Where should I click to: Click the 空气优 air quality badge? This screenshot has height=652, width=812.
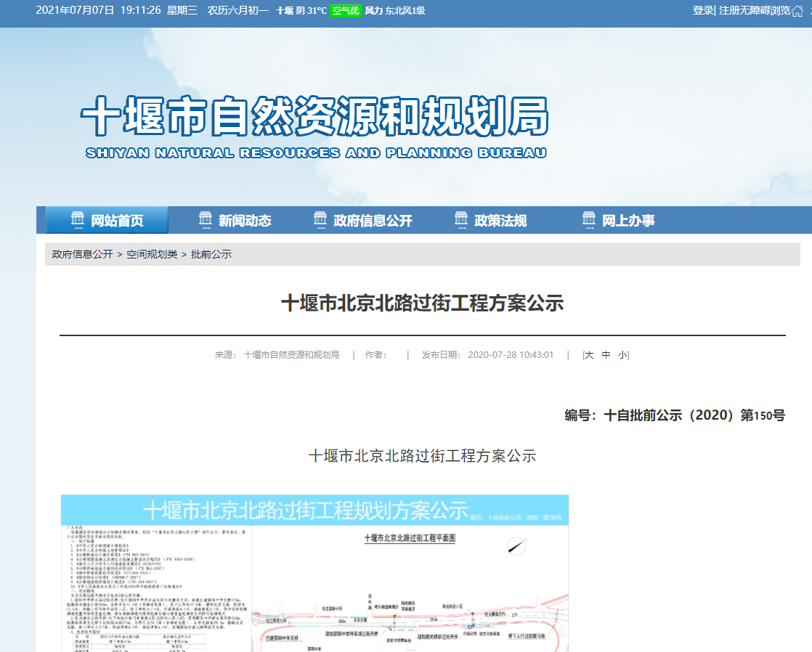(x=346, y=10)
